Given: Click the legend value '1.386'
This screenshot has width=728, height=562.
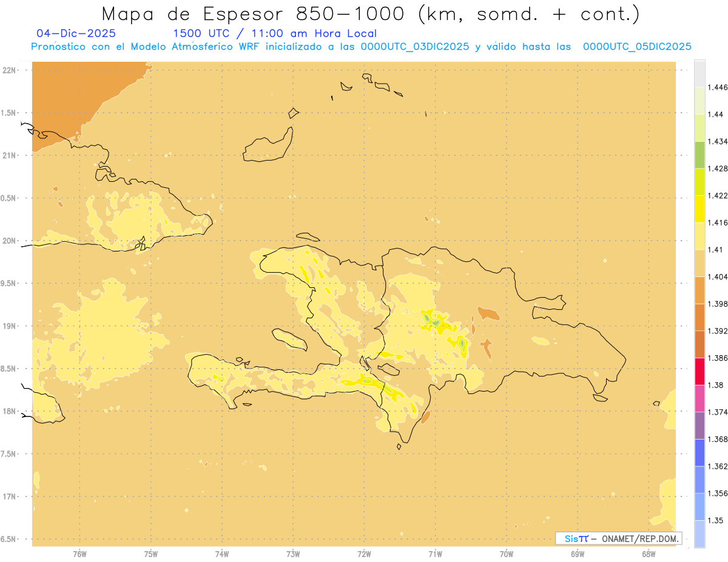Looking at the screenshot, I should tap(718, 358).
